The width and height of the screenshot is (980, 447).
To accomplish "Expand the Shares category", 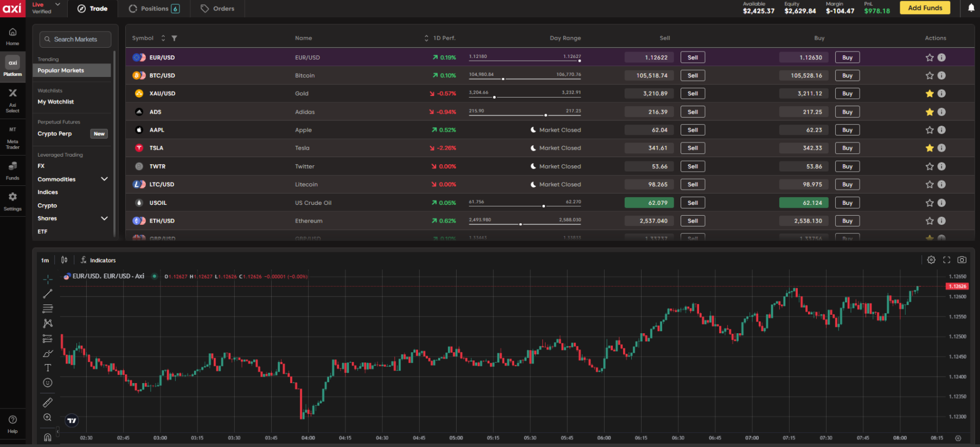I will point(104,218).
